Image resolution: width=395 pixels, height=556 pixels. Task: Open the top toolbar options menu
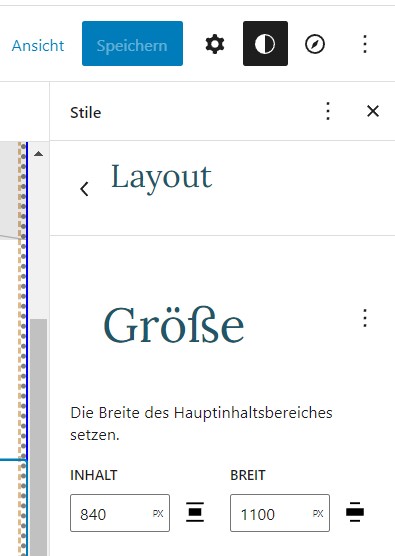[365, 44]
